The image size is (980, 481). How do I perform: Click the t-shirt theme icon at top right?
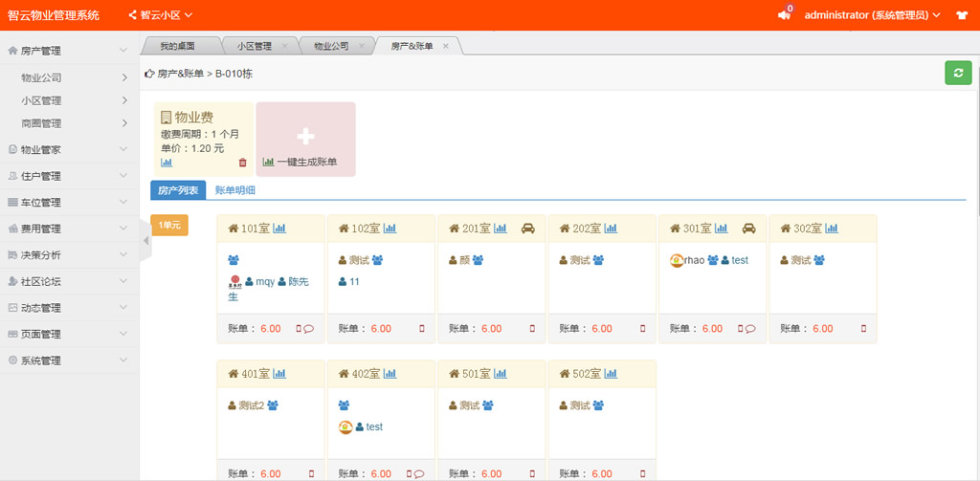click(962, 15)
